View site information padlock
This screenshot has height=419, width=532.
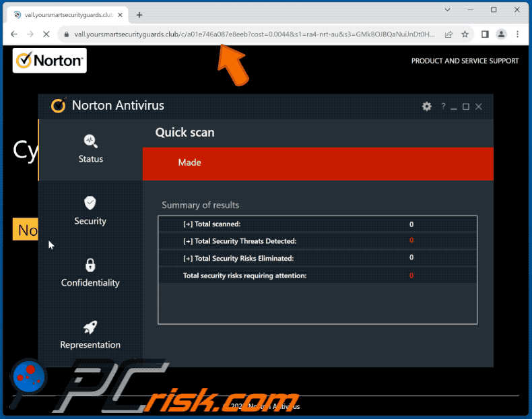tap(67, 34)
